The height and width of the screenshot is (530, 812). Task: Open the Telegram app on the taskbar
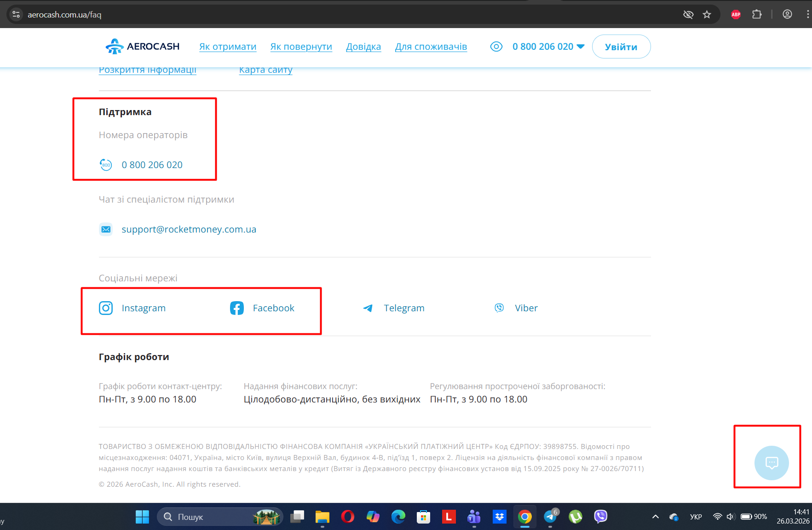(550, 517)
